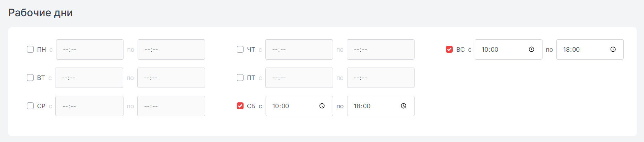
Task: Focus the ПН start time field
Action: point(90,49)
